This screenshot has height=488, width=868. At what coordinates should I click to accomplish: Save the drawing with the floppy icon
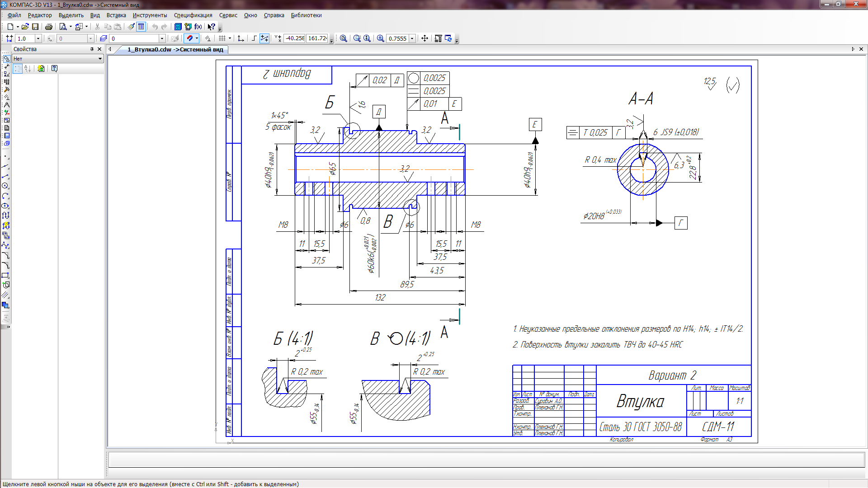click(35, 27)
